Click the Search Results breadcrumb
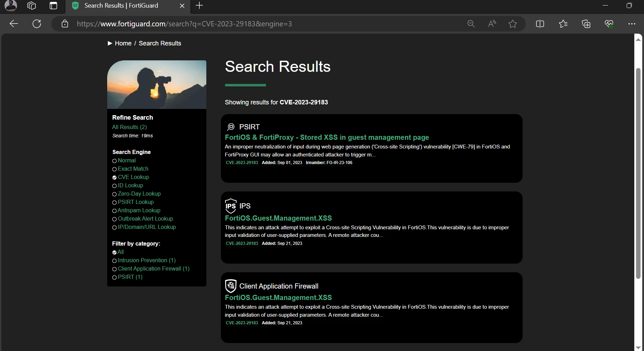The height and width of the screenshot is (351, 644). (160, 43)
